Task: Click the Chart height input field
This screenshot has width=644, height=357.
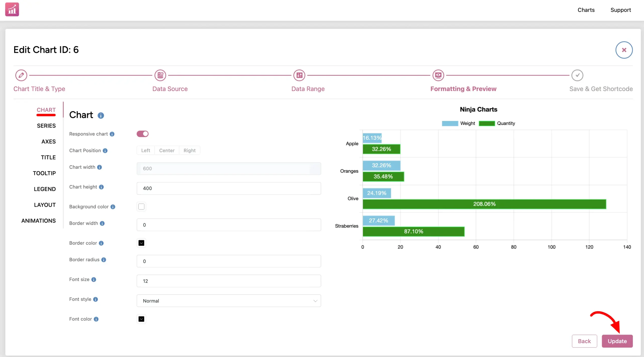Action: pyautogui.click(x=229, y=188)
